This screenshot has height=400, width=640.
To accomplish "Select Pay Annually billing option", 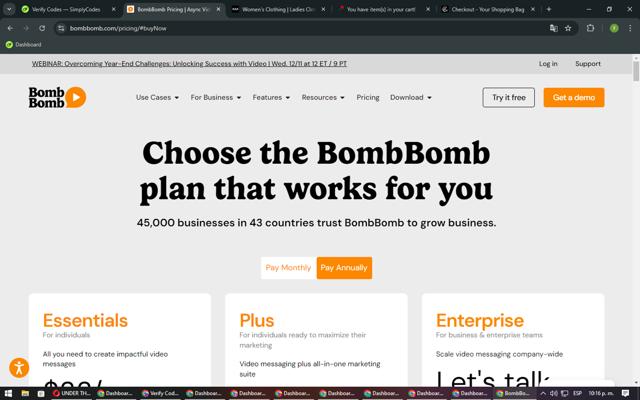I will (x=344, y=268).
